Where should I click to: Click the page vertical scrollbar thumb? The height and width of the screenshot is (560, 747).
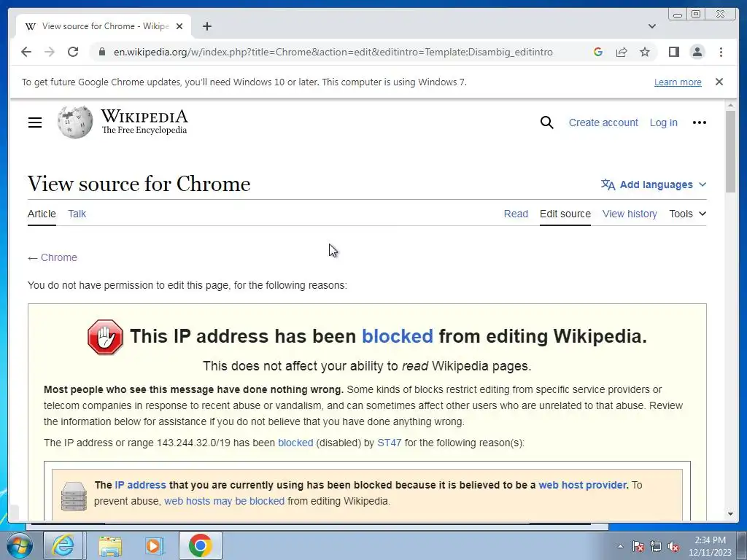coord(730,152)
